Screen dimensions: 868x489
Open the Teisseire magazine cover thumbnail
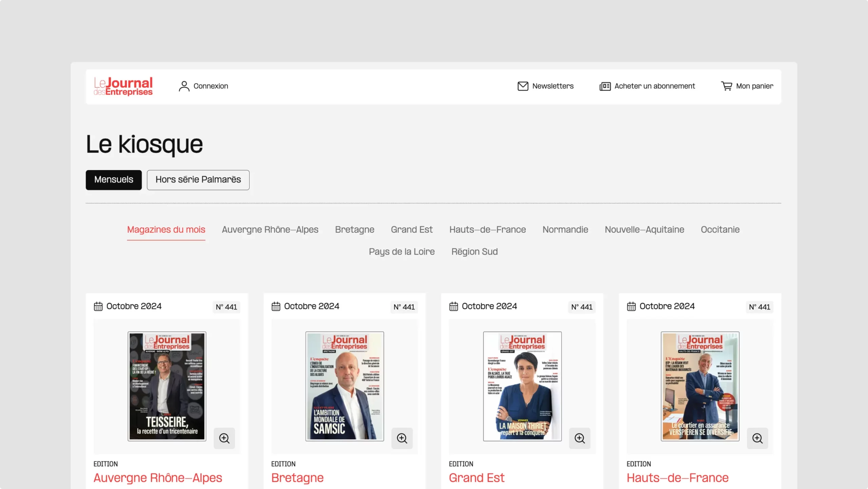pyautogui.click(x=167, y=387)
